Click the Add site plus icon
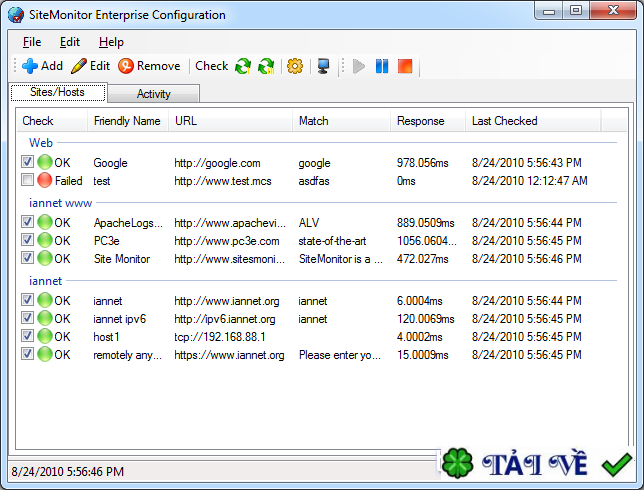 30,66
